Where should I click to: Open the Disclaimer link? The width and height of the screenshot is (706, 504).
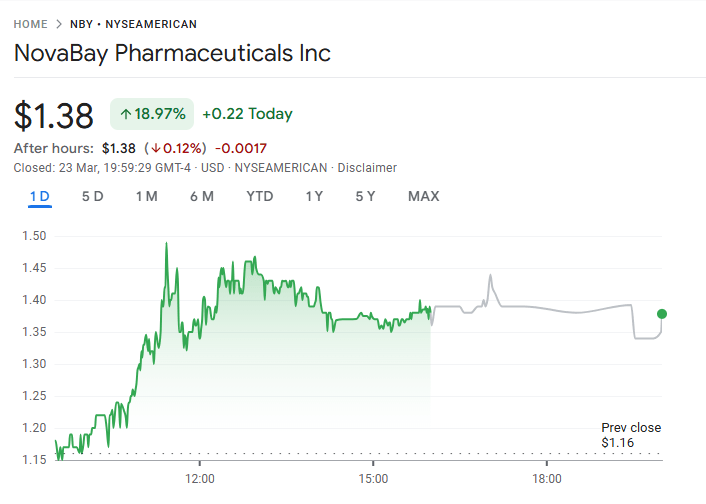[x=369, y=168]
